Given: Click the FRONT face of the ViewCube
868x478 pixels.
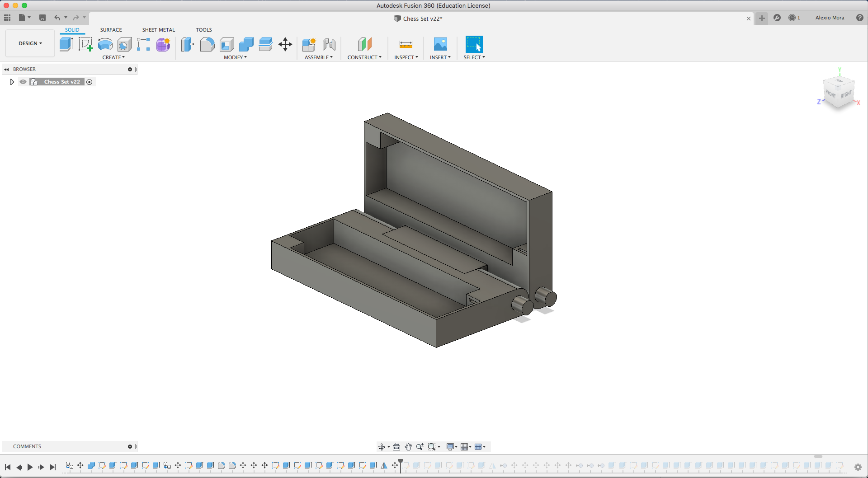Looking at the screenshot, I should click(x=830, y=94).
